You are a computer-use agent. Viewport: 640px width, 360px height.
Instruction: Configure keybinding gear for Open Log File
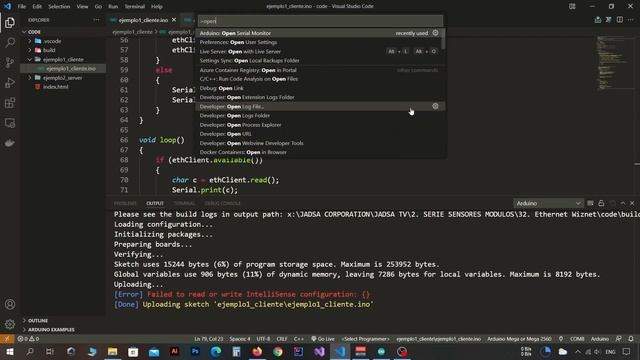(435, 106)
